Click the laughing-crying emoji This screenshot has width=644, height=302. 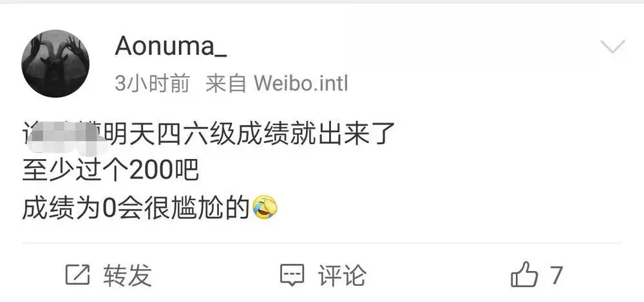[265, 207]
